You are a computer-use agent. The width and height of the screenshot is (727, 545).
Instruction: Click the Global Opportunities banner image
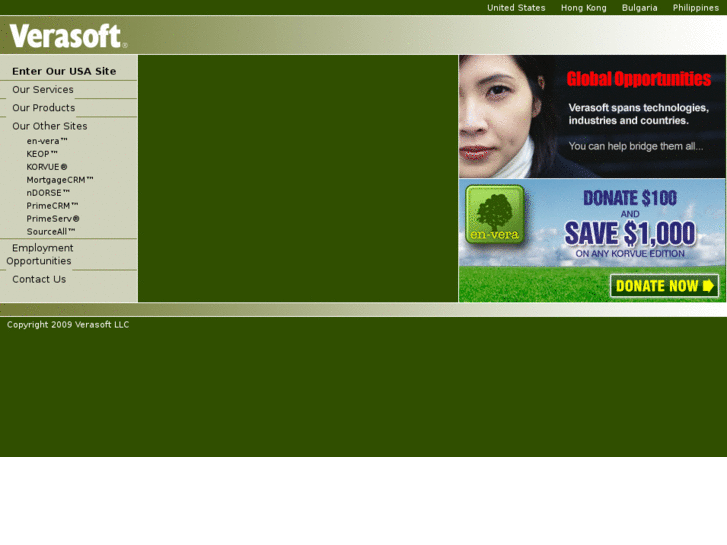[592, 116]
